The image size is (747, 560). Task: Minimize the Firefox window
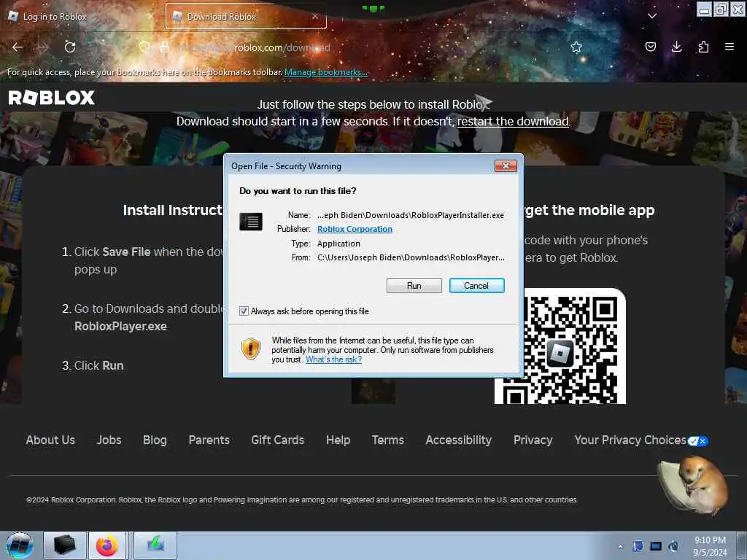[x=704, y=9]
